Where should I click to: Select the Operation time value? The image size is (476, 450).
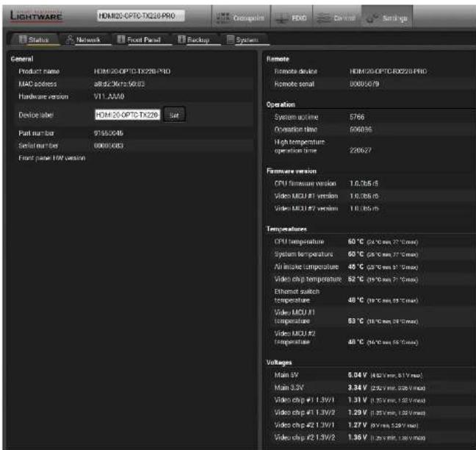pyautogui.click(x=361, y=129)
